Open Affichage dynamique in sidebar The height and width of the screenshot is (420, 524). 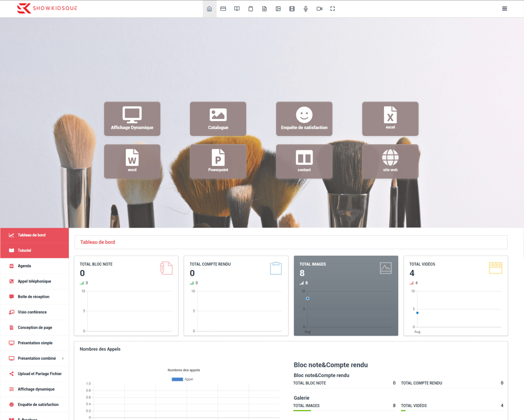coord(34,389)
